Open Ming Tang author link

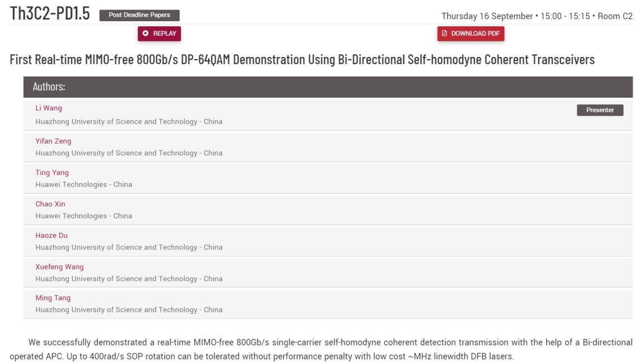click(x=53, y=298)
